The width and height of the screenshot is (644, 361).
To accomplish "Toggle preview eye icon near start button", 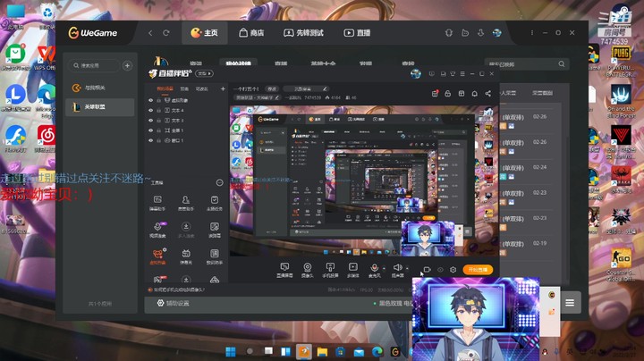I will click(x=440, y=270).
